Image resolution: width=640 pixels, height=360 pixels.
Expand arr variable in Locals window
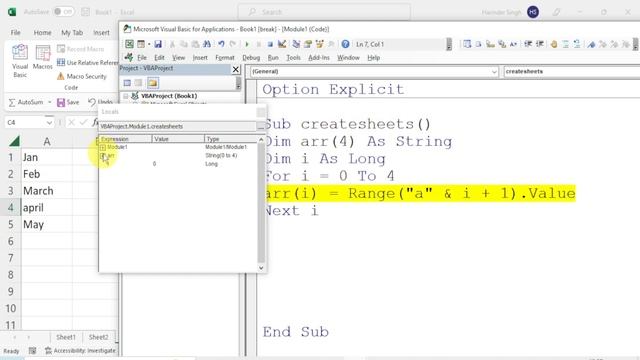click(103, 156)
